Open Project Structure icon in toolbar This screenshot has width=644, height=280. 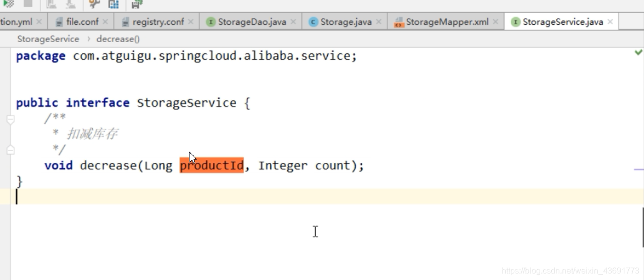pyautogui.click(x=114, y=4)
